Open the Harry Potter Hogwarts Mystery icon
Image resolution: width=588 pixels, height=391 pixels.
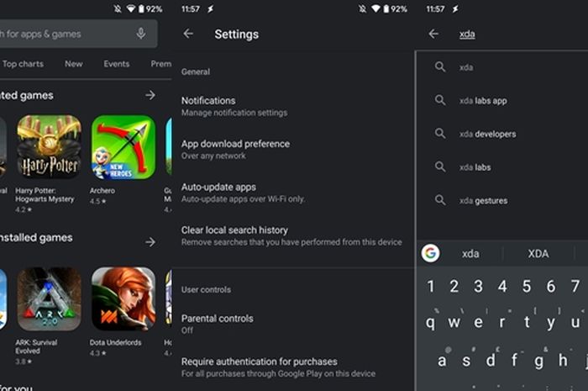(x=49, y=146)
